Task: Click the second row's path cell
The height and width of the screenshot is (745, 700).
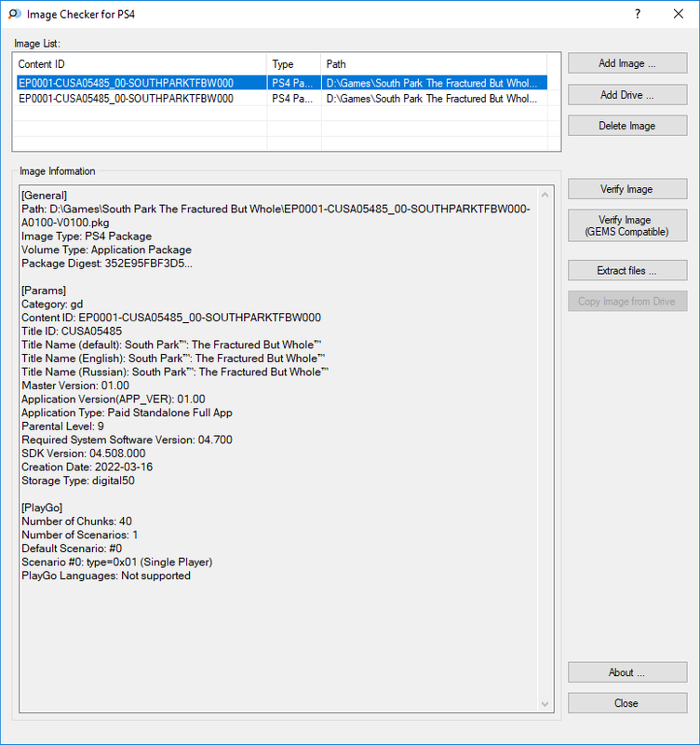Action: click(x=434, y=99)
